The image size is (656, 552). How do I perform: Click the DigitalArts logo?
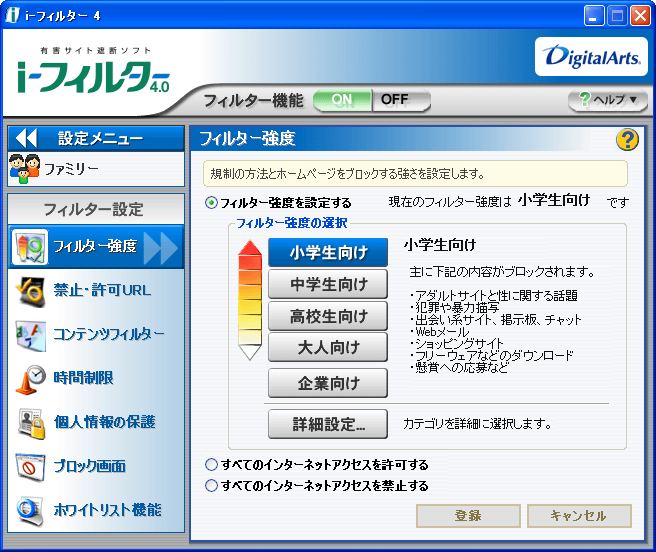pyautogui.click(x=591, y=56)
